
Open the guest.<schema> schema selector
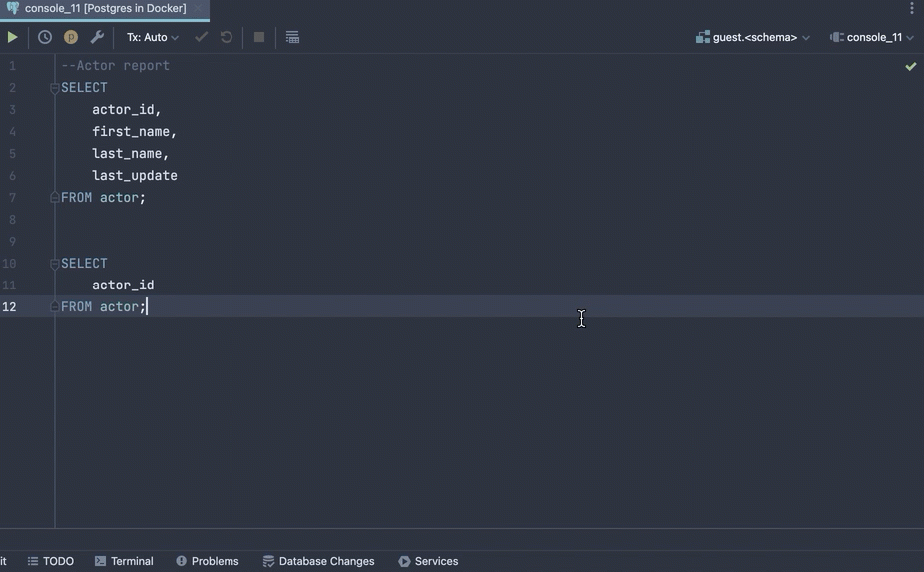(x=753, y=37)
